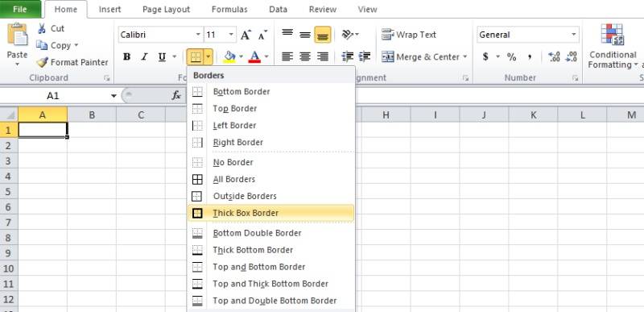Select the Format Painter brush

click(42, 63)
